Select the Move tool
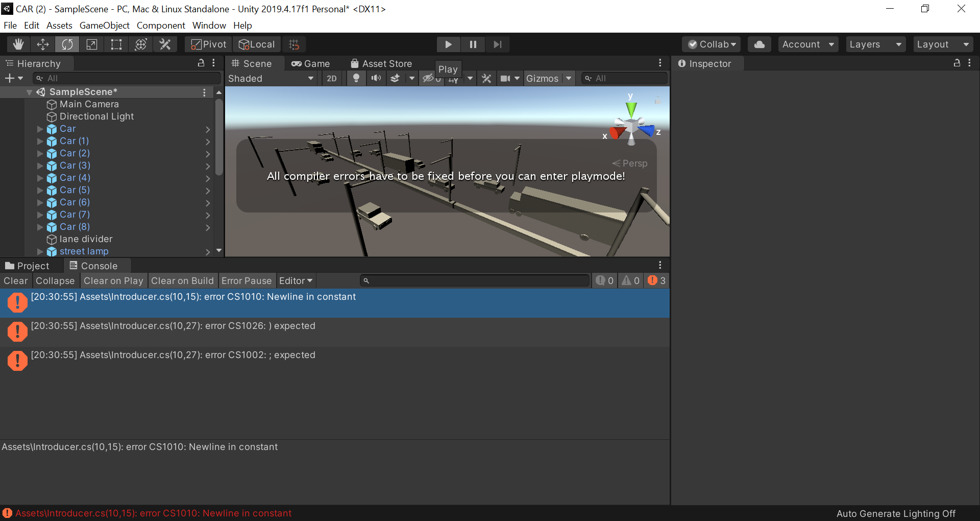 click(x=43, y=44)
